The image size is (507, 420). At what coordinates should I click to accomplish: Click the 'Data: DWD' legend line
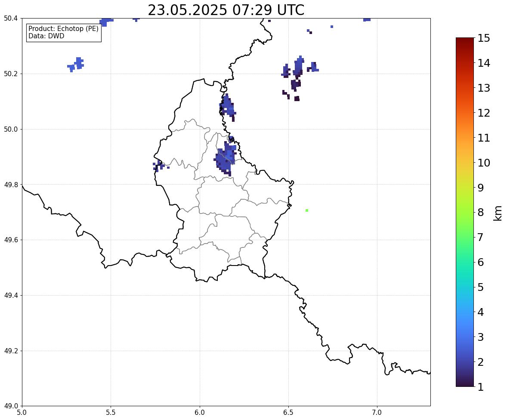pos(46,36)
